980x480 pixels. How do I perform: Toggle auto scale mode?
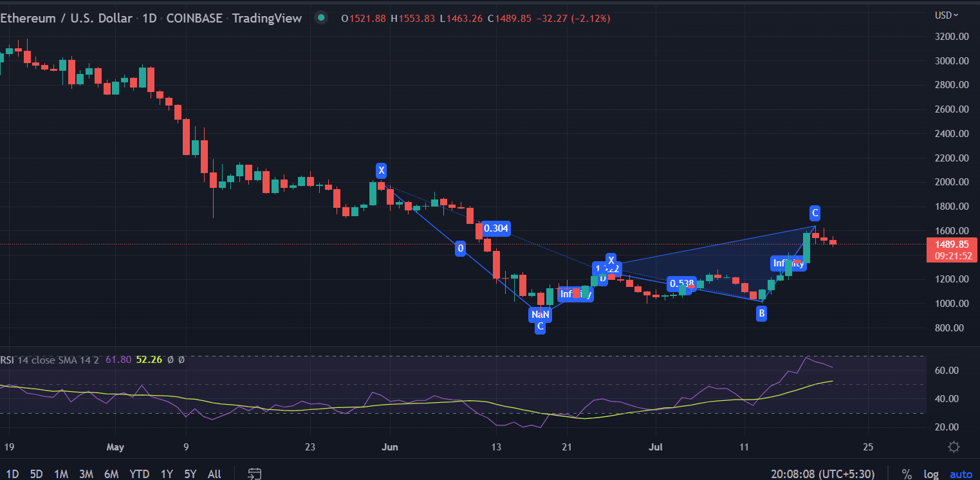(961, 474)
